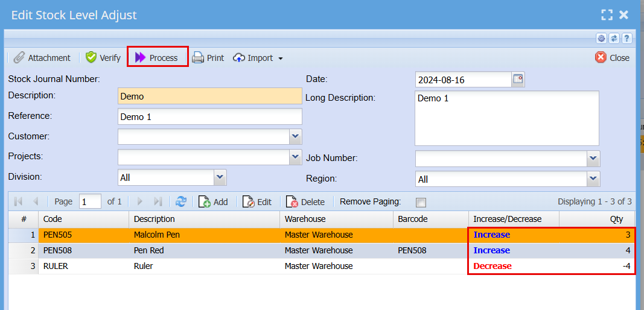This screenshot has width=644, height=310.
Task: Expand the Customer dropdown
Action: [295, 136]
